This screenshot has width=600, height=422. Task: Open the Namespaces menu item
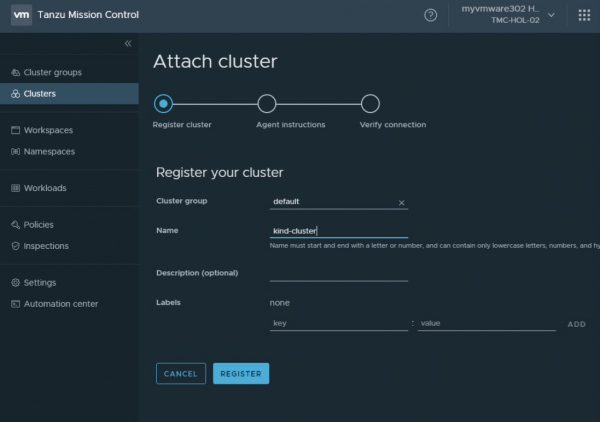[x=48, y=152]
